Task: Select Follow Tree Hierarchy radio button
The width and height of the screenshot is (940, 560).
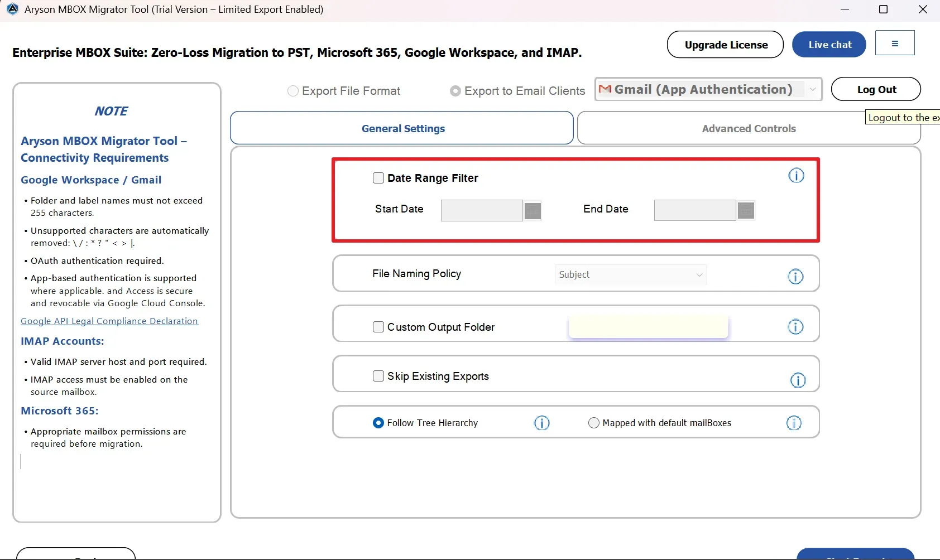Action: pos(378,423)
